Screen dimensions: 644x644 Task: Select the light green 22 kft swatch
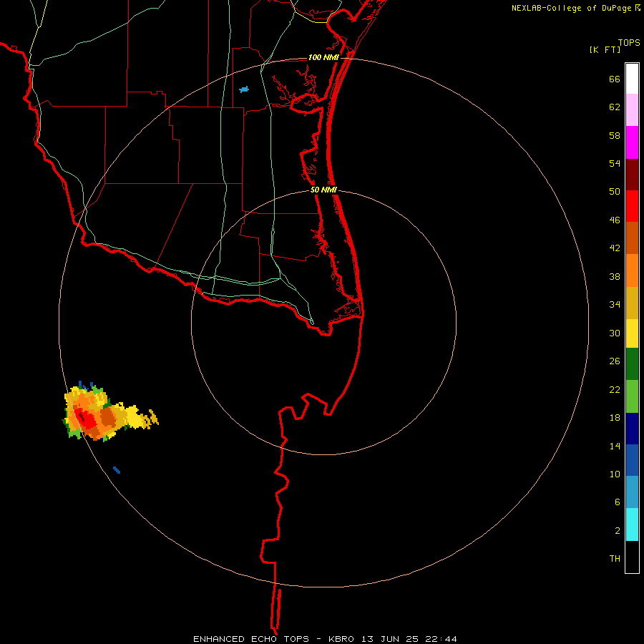632,396
